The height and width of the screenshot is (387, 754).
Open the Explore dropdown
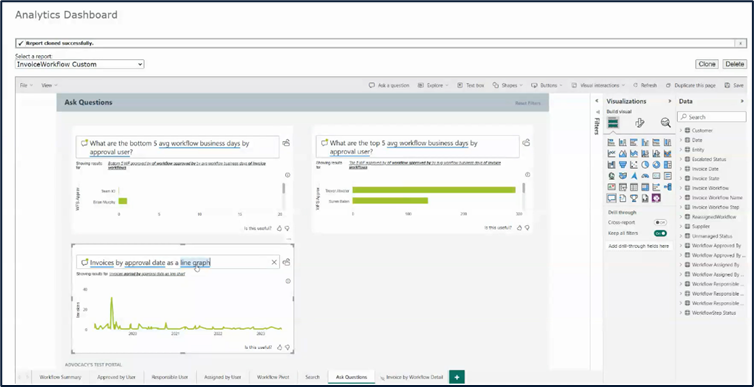[433, 85]
